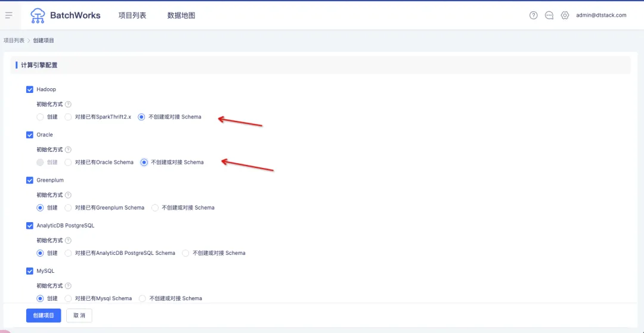The image size is (644, 333).
Task: Select Oracle 不创建或对接 Schema radio
Action: click(x=144, y=163)
